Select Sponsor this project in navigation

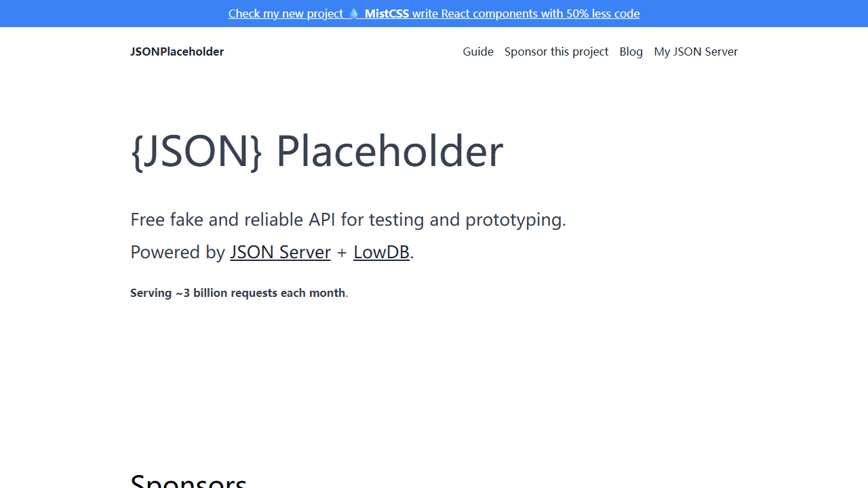557,52
